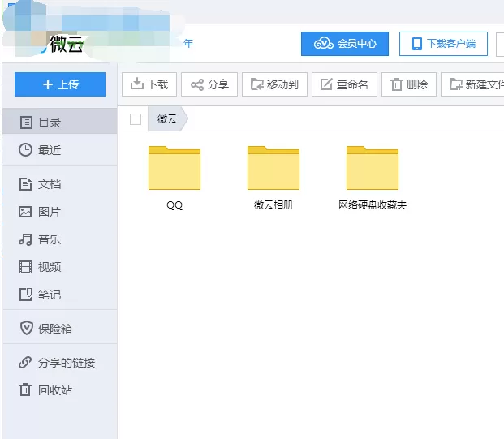Image resolution: width=504 pixels, height=439 pixels.
Task: Open the Notes (笔记) section
Action: click(59, 295)
